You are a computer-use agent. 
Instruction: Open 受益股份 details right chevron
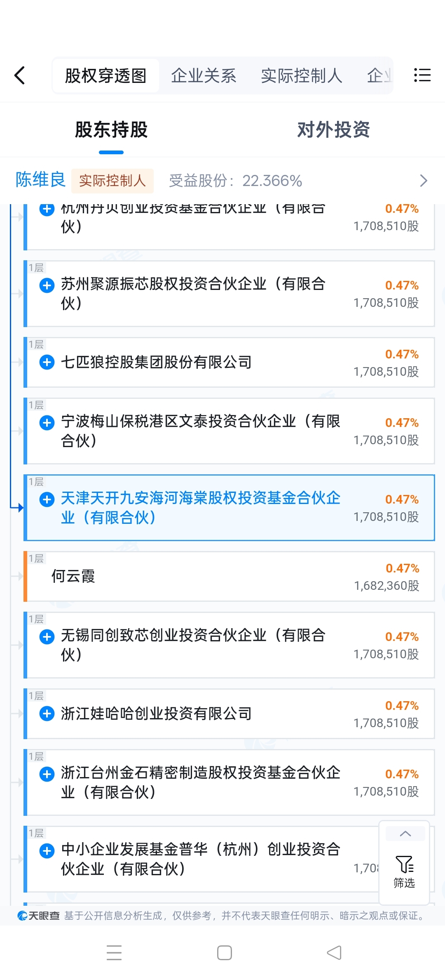(424, 181)
